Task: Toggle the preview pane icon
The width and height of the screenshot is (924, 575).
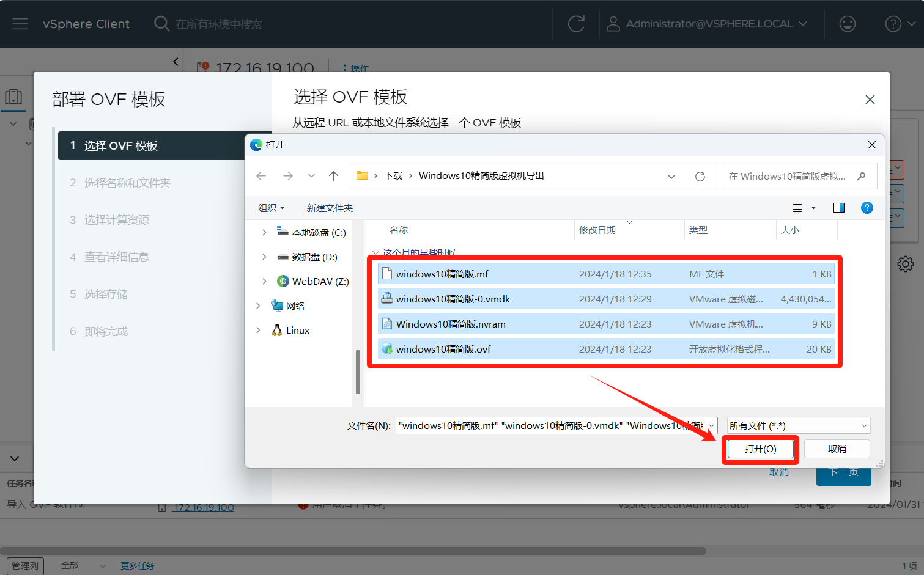Action: coord(839,208)
